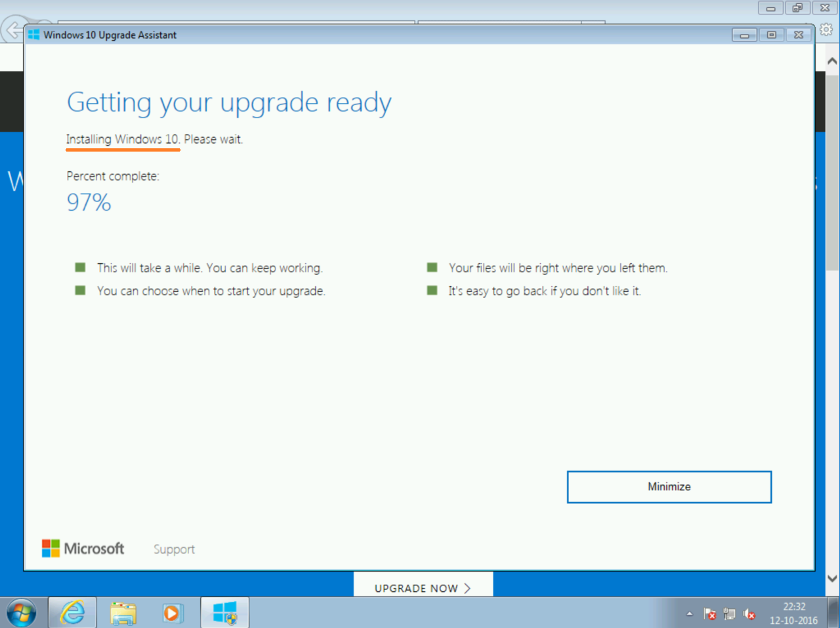The width and height of the screenshot is (840, 628).
Task: Click the browser page scroll-down arrow
Action: point(832,578)
